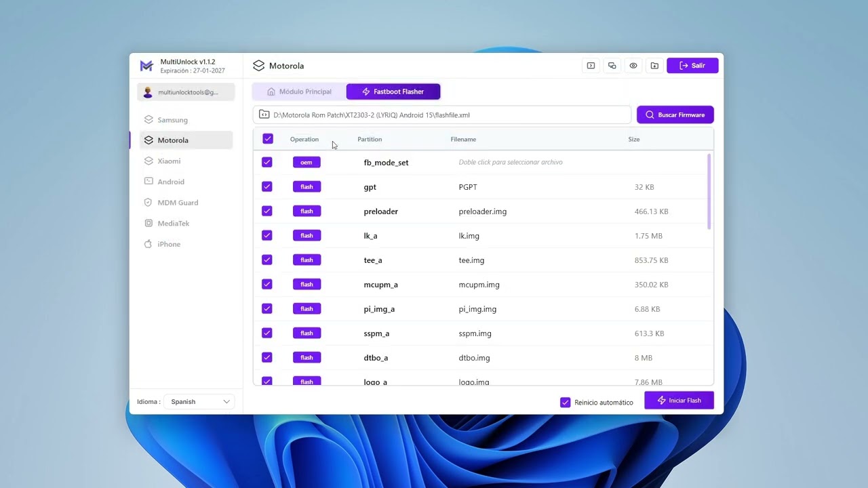
Task: Click the flash badge on the preloader row
Action: point(307,211)
